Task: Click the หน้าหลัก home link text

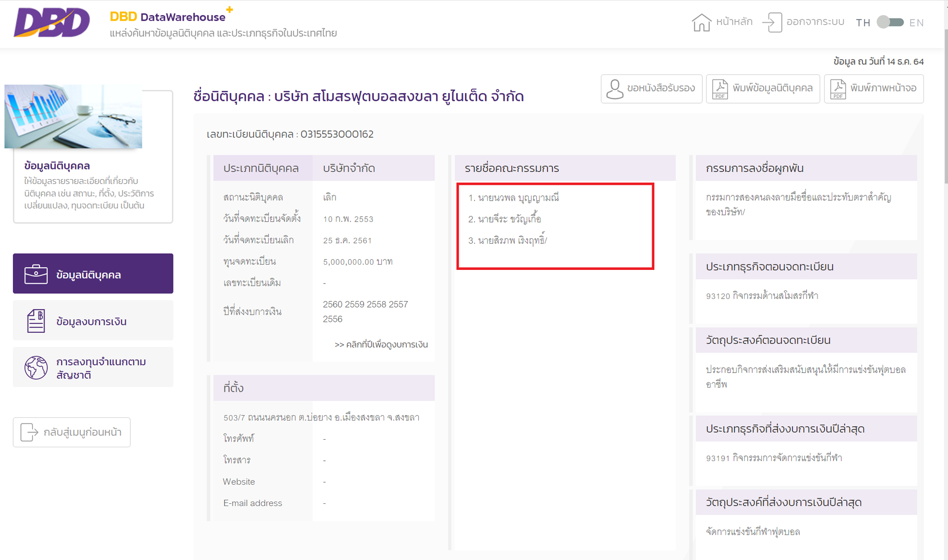Action: coord(734,22)
